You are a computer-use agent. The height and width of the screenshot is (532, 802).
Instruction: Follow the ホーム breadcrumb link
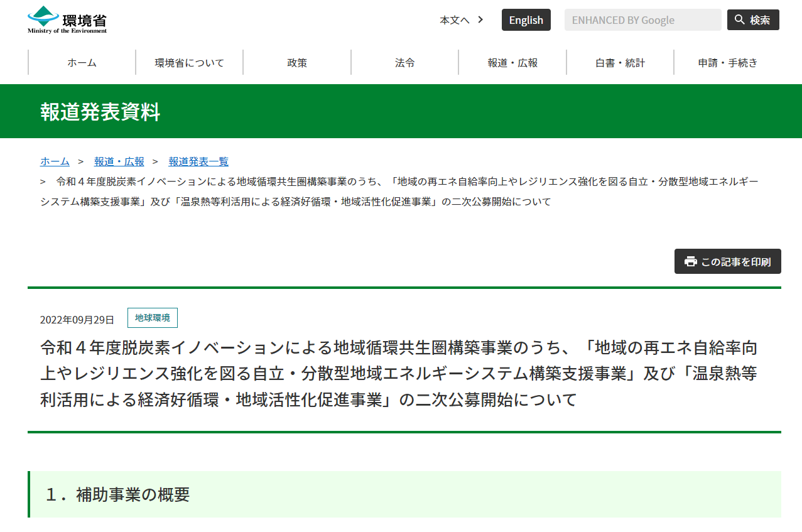(x=55, y=161)
